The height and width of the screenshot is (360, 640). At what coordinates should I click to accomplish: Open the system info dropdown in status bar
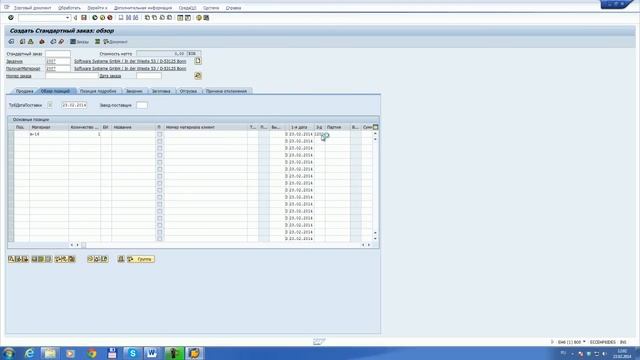[584, 342]
